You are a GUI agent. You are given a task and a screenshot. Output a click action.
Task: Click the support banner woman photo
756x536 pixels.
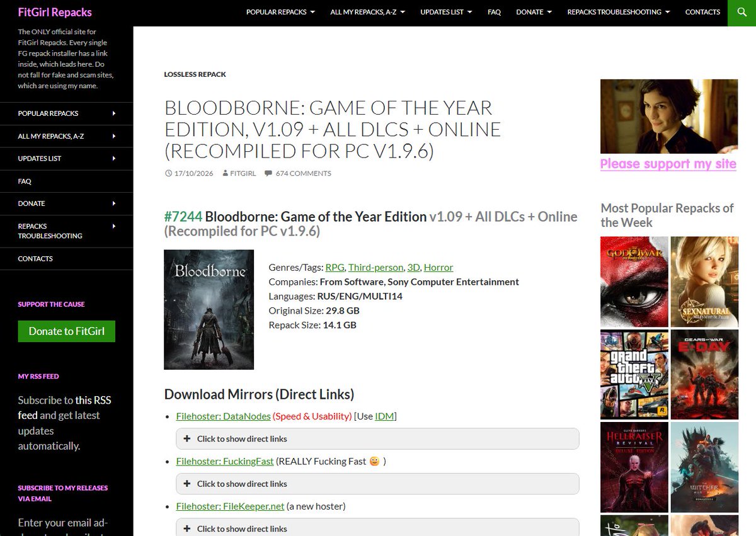pyautogui.click(x=669, y=117)
